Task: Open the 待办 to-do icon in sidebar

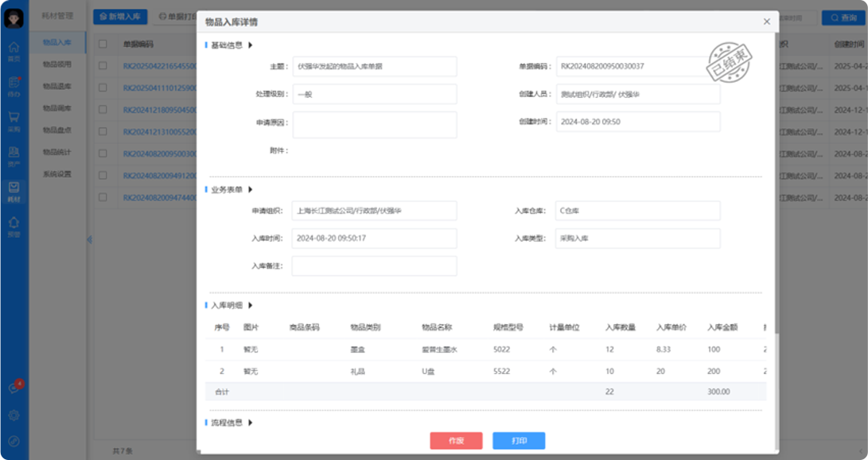Action: [14, 86]
